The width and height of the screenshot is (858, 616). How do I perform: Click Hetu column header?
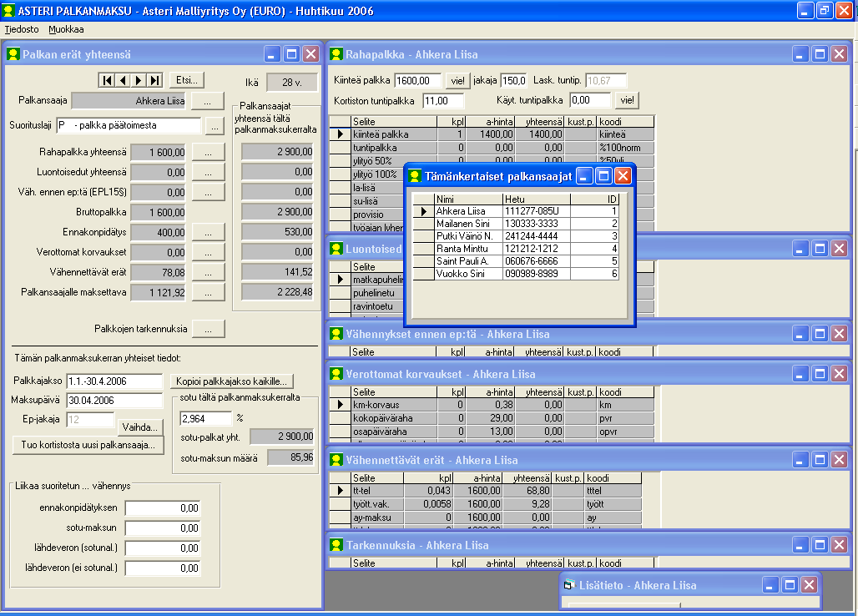[x=536, y=199]
